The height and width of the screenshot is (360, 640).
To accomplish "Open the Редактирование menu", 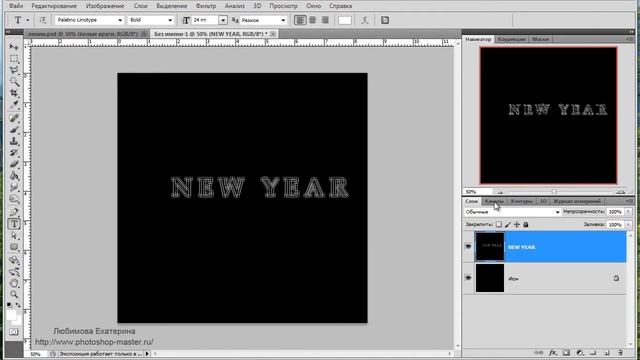I will click(54, 6).
